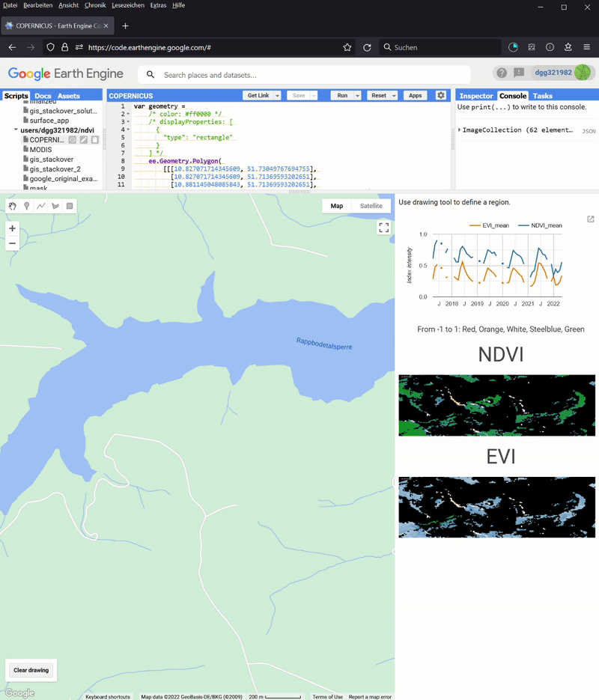
Task: Toggle fullscreen map view
Action: [383, 228]
